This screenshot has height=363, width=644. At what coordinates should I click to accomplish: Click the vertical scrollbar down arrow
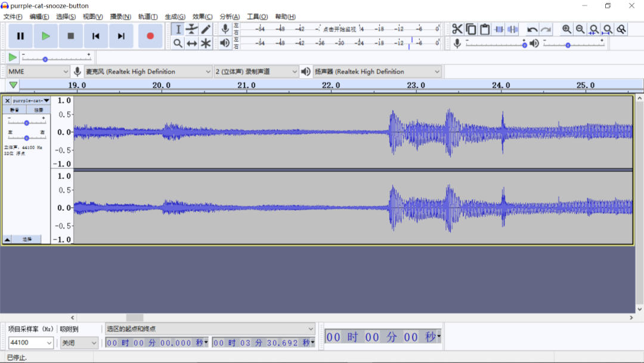click(x=639, y=309)
